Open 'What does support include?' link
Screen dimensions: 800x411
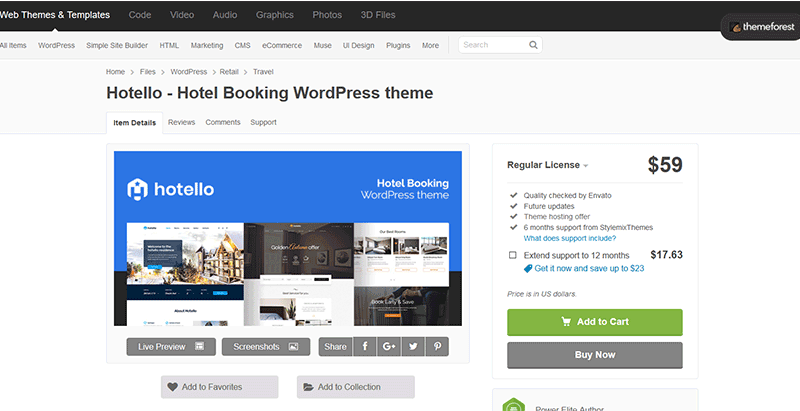(570, 239)
